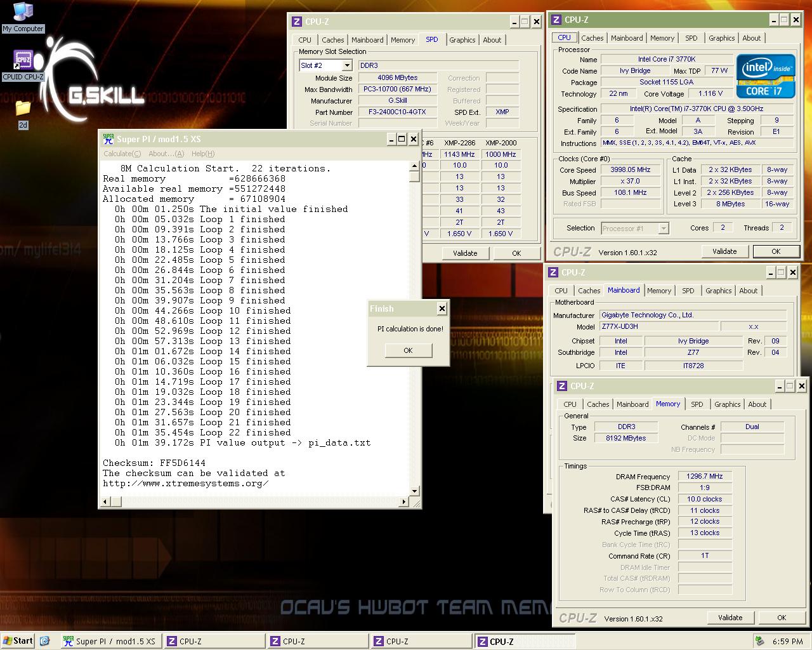Click Loop 22 finished line

click(203, 432)
